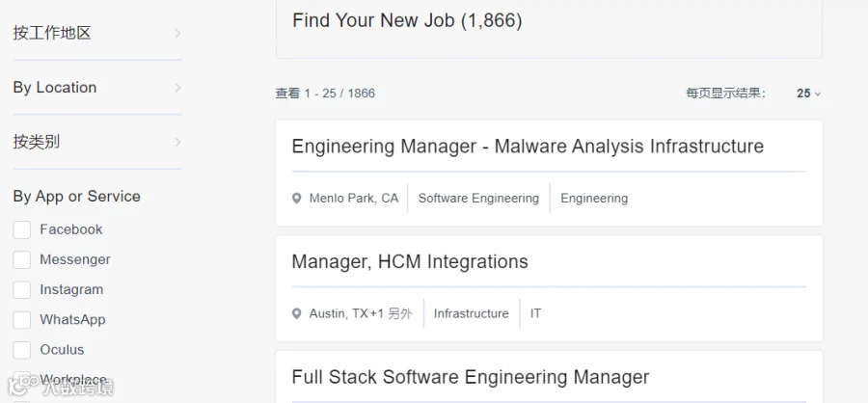Click the Infrastructure tag on HCM job
This screenshot has width=868, height=403.
pos(471,313)
